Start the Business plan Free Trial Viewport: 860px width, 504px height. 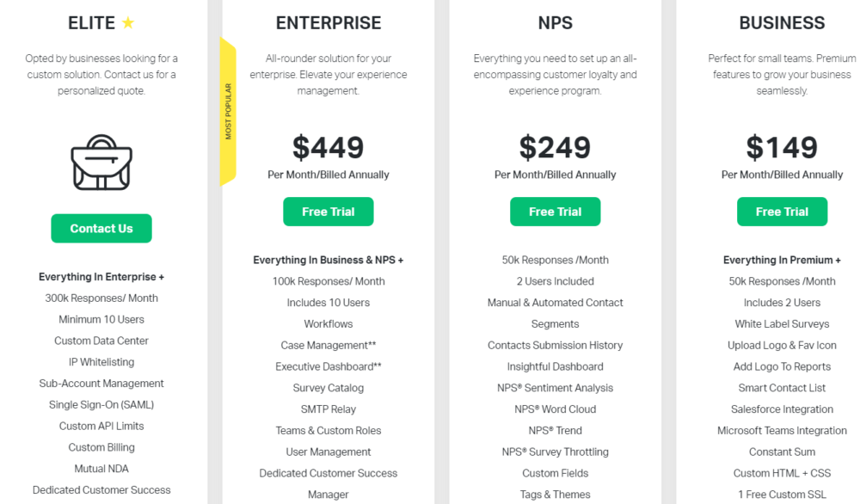pos(782,212)
